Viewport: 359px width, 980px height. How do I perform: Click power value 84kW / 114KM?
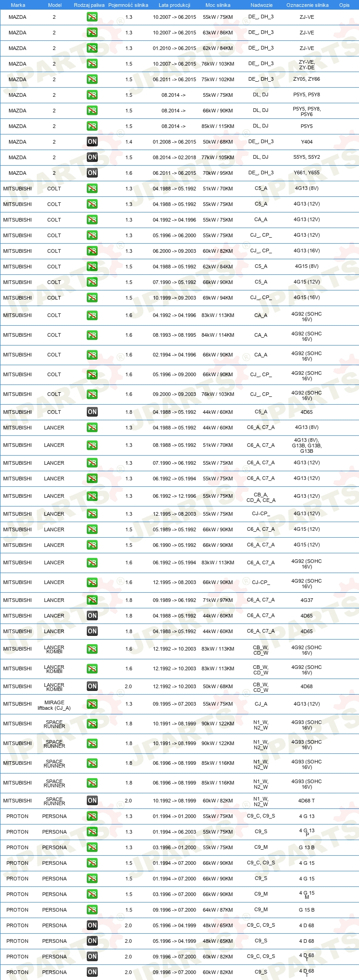(218, 335)
